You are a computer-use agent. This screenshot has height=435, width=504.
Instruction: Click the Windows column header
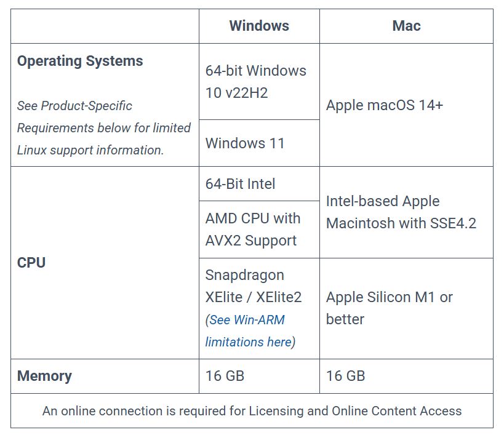click(259, 26)
